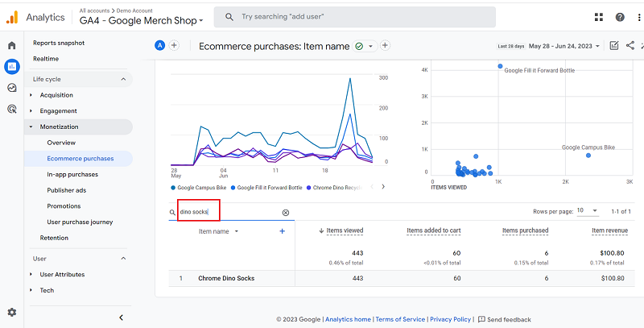Click the Send feedback button
Viewport: 644px width, 328px height.
pyautogui.click(x=504, y=319)
